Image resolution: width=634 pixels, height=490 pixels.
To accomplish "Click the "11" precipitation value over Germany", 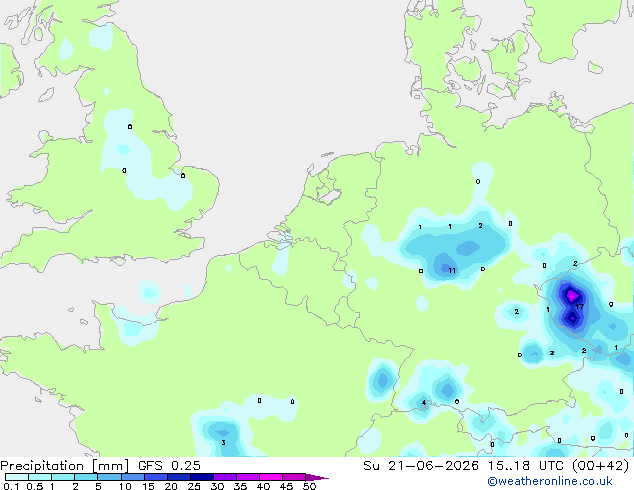I will (452, 270).
